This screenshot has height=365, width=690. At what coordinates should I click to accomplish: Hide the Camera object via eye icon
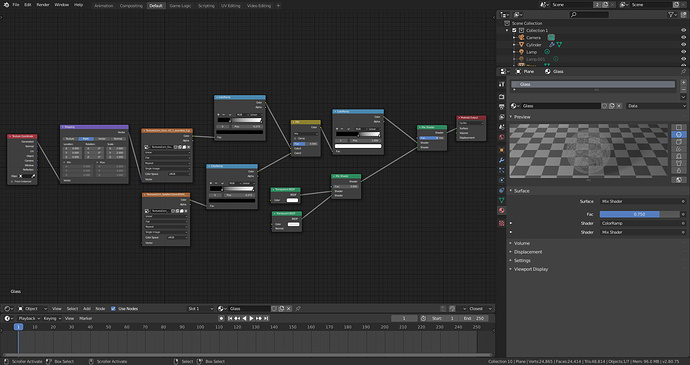[683, 37]
